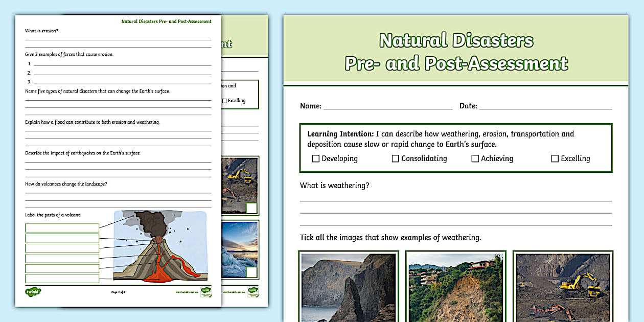Tick the Consolidating checkbox

click(x=396, y=158)
